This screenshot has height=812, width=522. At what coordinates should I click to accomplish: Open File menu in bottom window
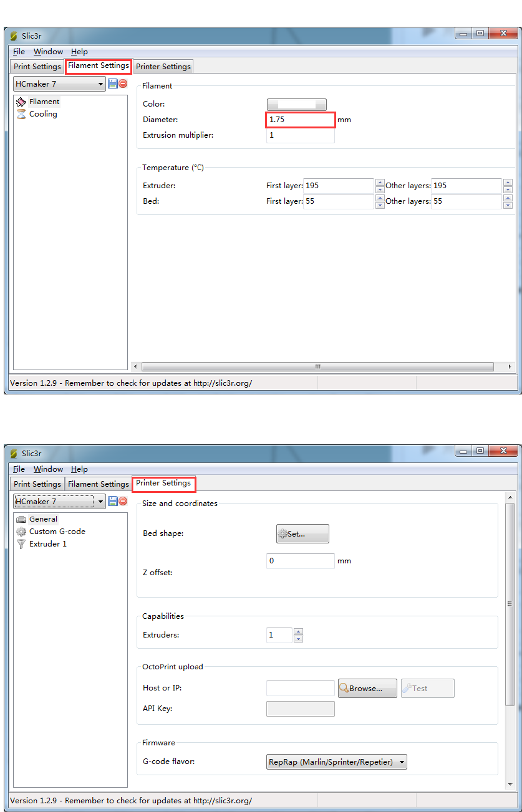tap(19, 469)
